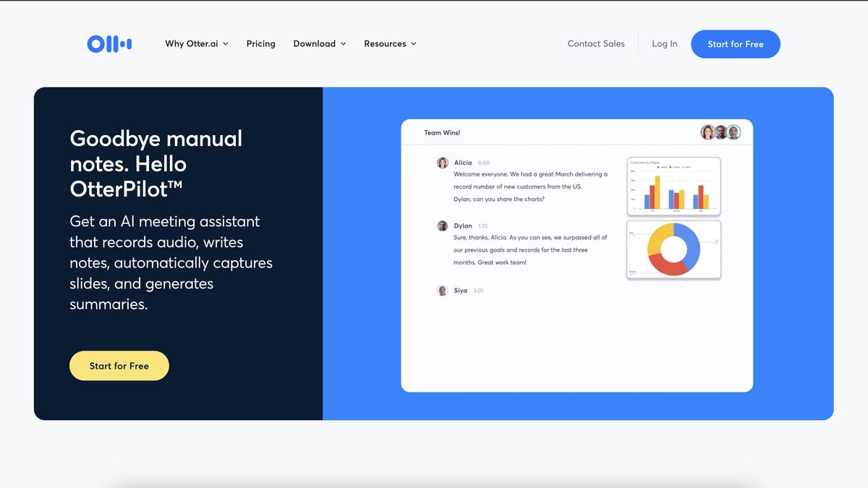The image size is (868, 488).
Task: Go to the Pricing page
Action: (x=260, y=44)
